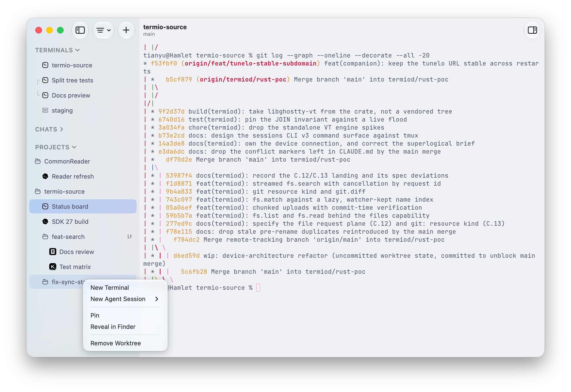This screenshot has height=392, width=571.
Task: Click the server icon beside staging
Action: click(45, 110)
